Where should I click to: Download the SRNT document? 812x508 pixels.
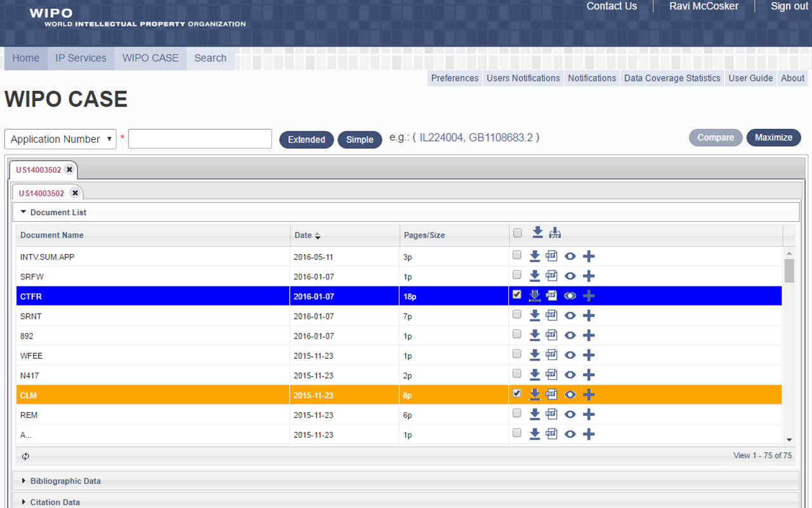coord(535,315)
